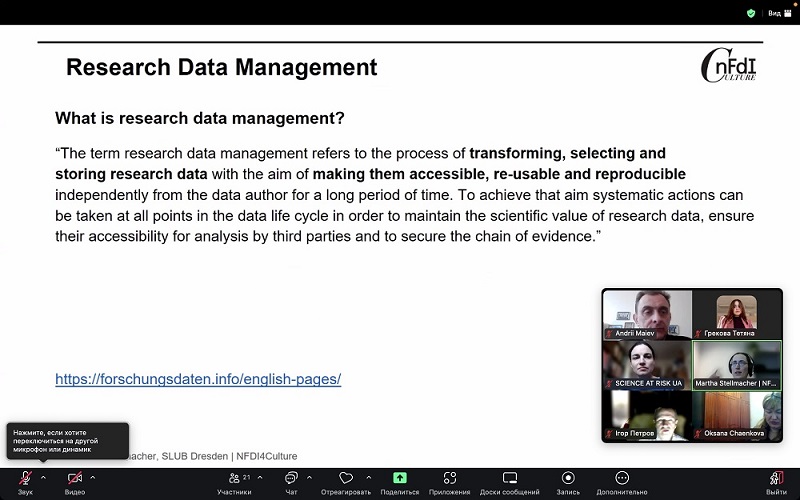800x500 pixels.
Task: Select Andrii Maiev's video thumbnail
Action: (x=647, y=315)
